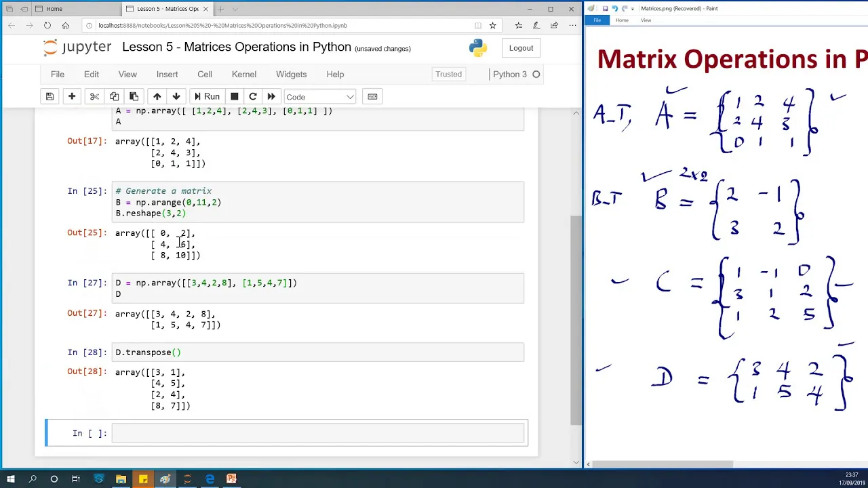Image resolution: width=868 pixels, height=488 pixels.
Task: Expand Paint quick access toolbar customization arrow
Action: 633,9
